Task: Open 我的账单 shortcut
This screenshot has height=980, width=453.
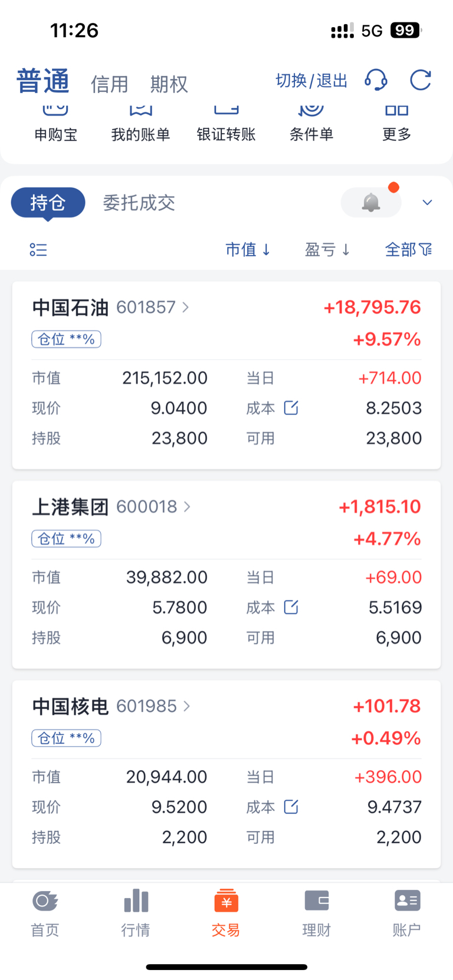Action: click(141, 124)
